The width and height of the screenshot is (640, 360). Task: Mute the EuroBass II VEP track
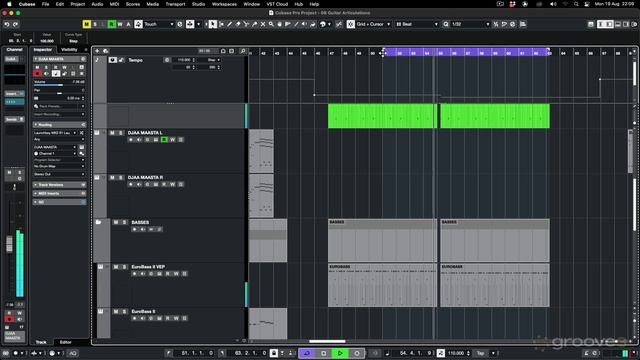[x=116, y=267]
